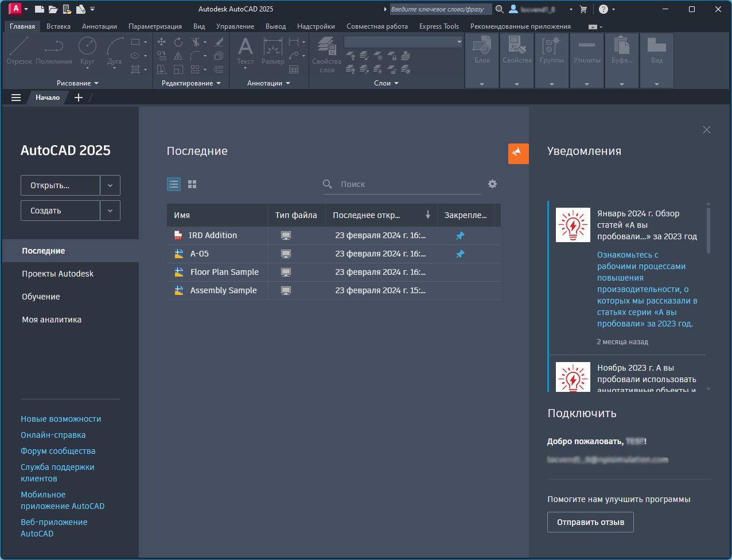This screenshot has height=560, width=732.
Task: Click the notifications panel scrollbar
Action: coord(708,230)
